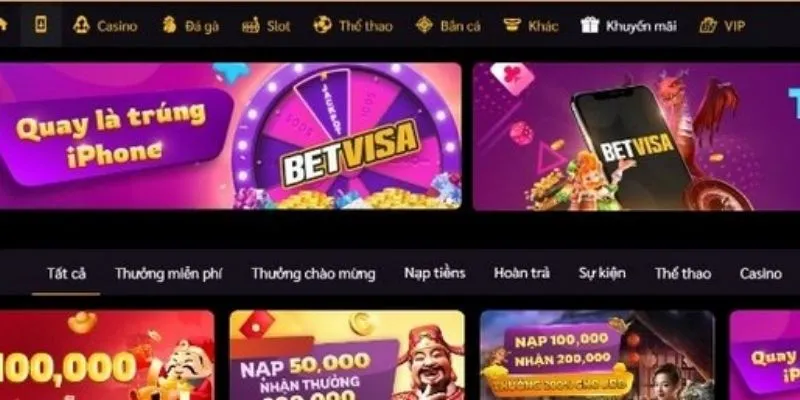Switch to Thưởng miễn phí tab
The width and height of the screenshot is (800, 400).
point(168,274)
